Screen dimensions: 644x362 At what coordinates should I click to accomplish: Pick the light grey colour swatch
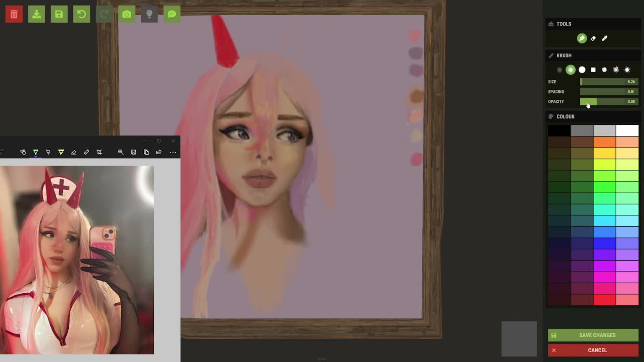point(605,130)
